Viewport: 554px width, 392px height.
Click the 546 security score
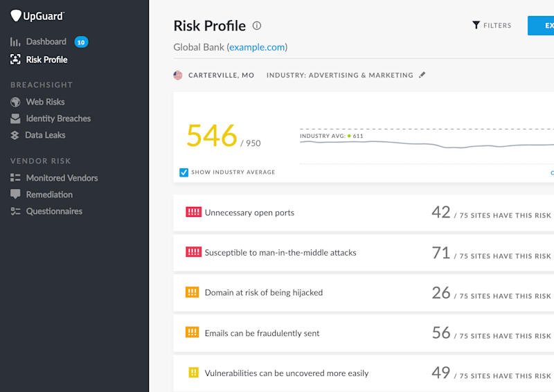coord(212,135)
